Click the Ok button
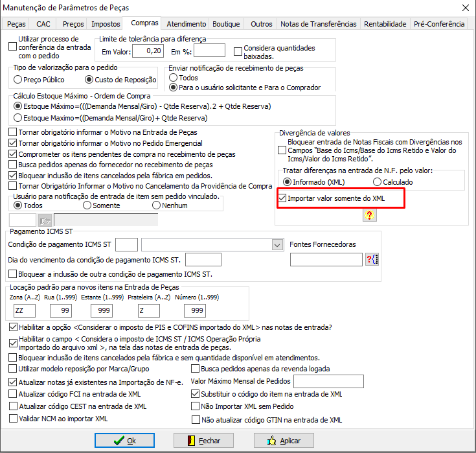This screenshot has height=453, width=476. point(124,441)
